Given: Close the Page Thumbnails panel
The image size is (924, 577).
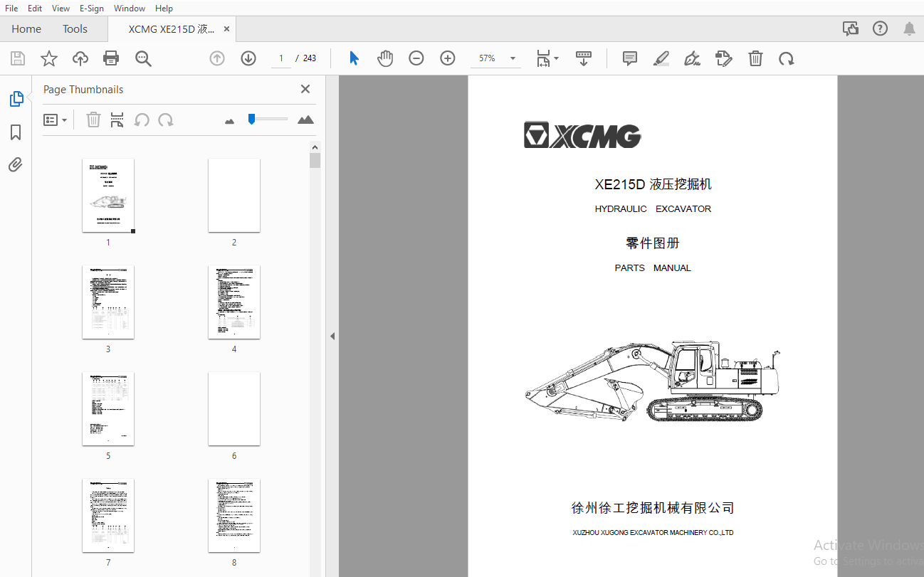Looking at the screenshot, I should point(305,89).
